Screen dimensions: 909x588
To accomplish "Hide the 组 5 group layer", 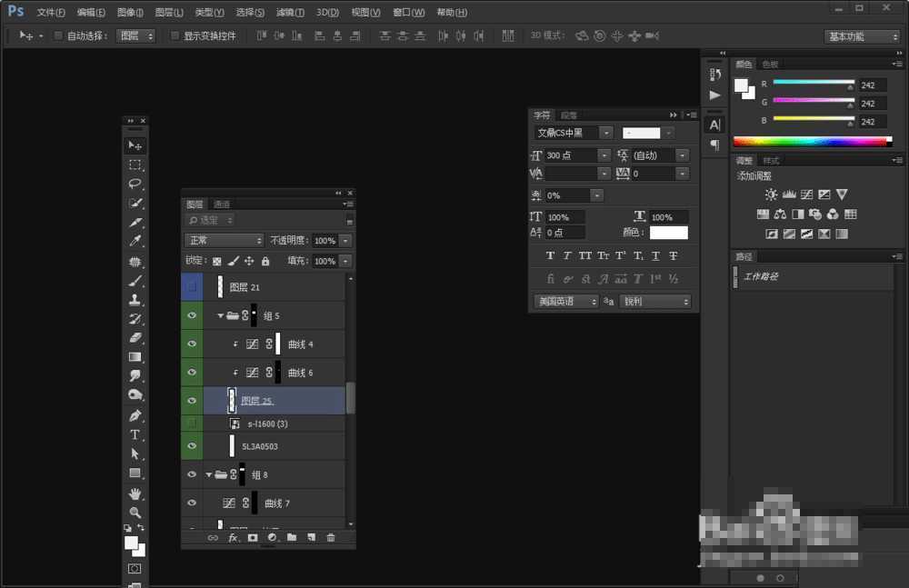I will point(191,316).
